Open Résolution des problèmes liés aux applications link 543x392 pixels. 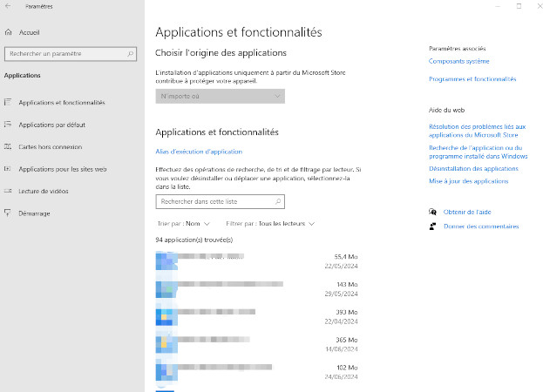(478, 131)
